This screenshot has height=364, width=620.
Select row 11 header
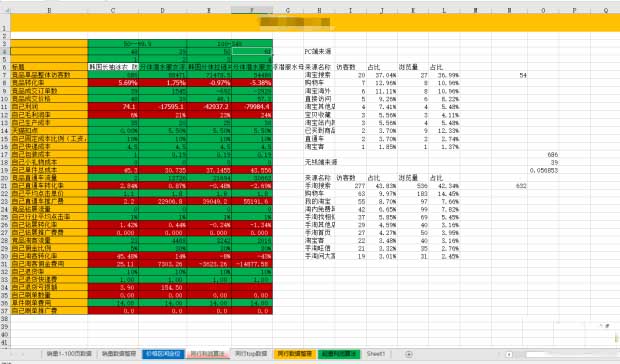click(x=5, y=107)
